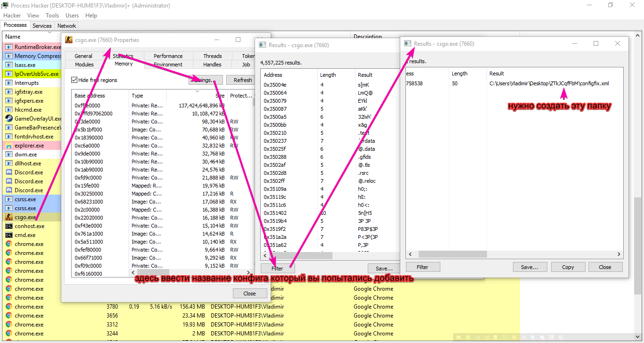Select the lsass.exe process icon

[8, 65]
